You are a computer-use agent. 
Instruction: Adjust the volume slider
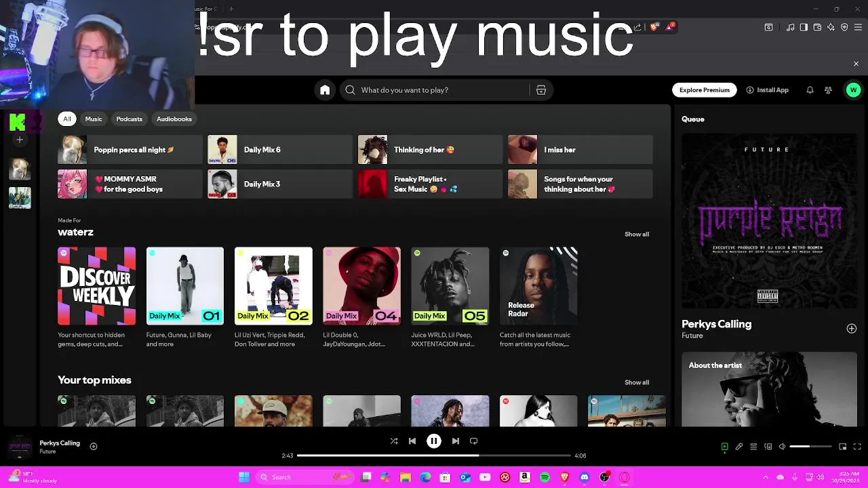(x=810, y=447)
